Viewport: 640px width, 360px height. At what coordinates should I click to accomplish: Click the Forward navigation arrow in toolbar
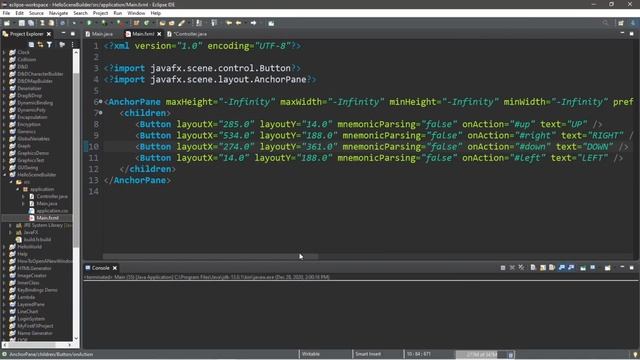(x=253, y=23)
